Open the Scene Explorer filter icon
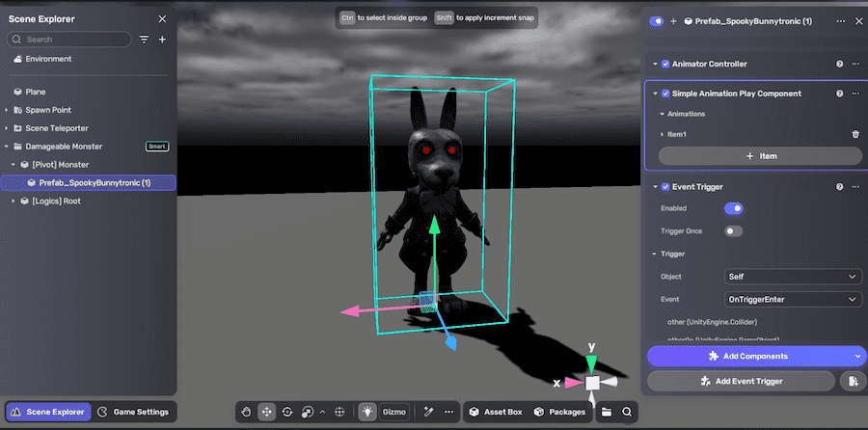 coord(144,40)
